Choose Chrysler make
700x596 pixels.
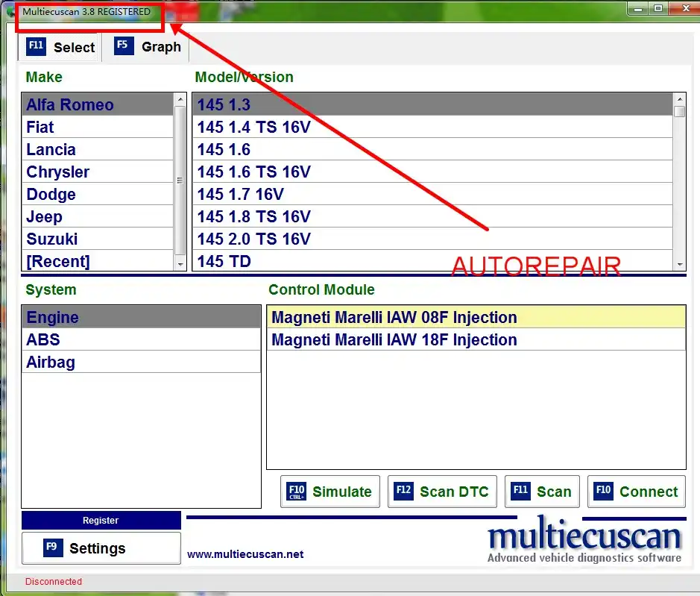(98, 172)
